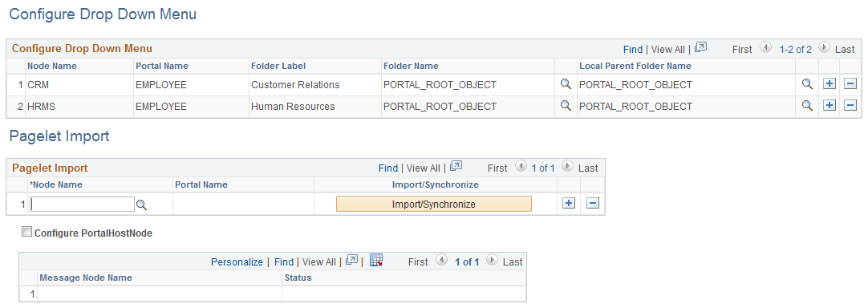Click Find in Pagelet Import grid
The height and width of the screenshot is (308, 868).
tap(388, 168)
